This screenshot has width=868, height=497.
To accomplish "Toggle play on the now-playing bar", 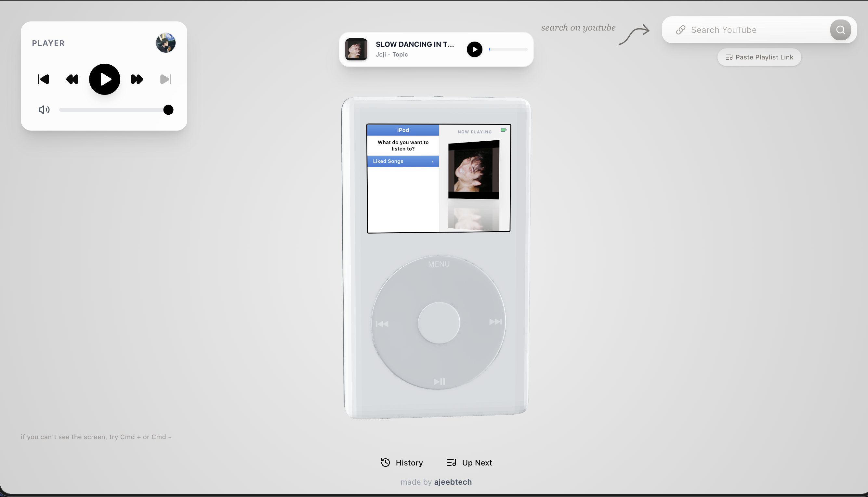I will [x=475, y=49].
